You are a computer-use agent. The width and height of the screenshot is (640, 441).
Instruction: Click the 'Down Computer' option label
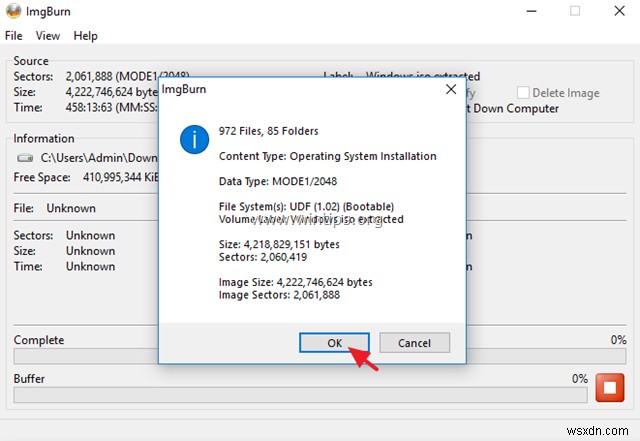click(x=516, y=109)
